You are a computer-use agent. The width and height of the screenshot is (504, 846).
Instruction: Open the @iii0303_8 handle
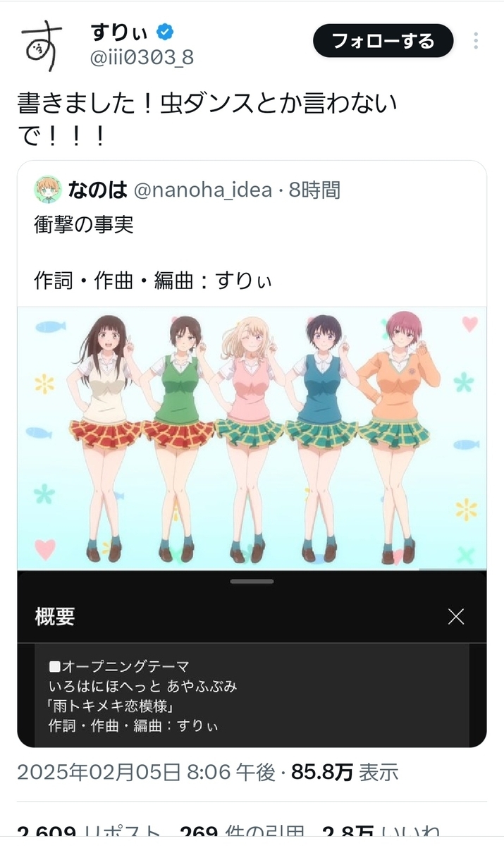[x=142, y=58]
